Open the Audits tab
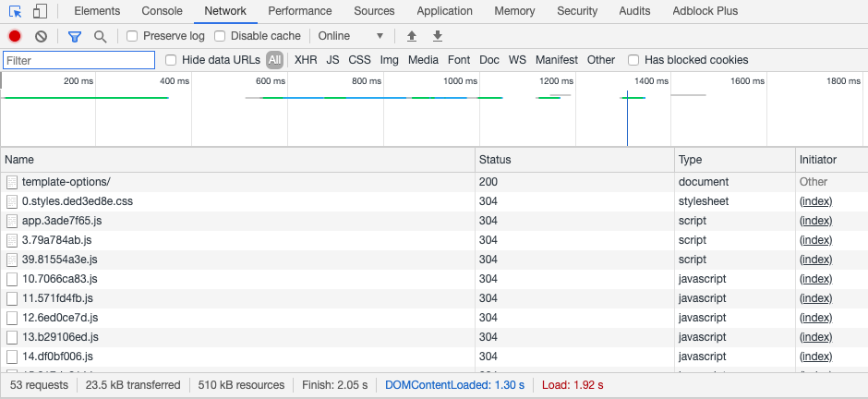The height and width of the screenshot is (399, 868). [635, 11]
